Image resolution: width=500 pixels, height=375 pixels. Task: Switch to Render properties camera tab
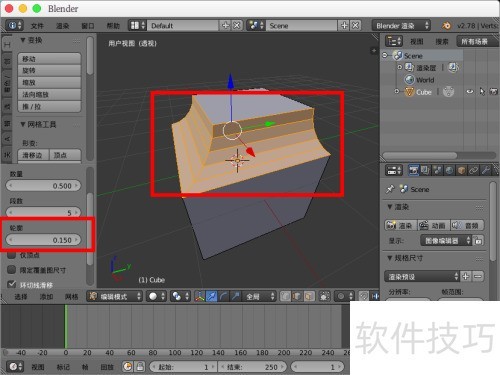coord(414,170)
